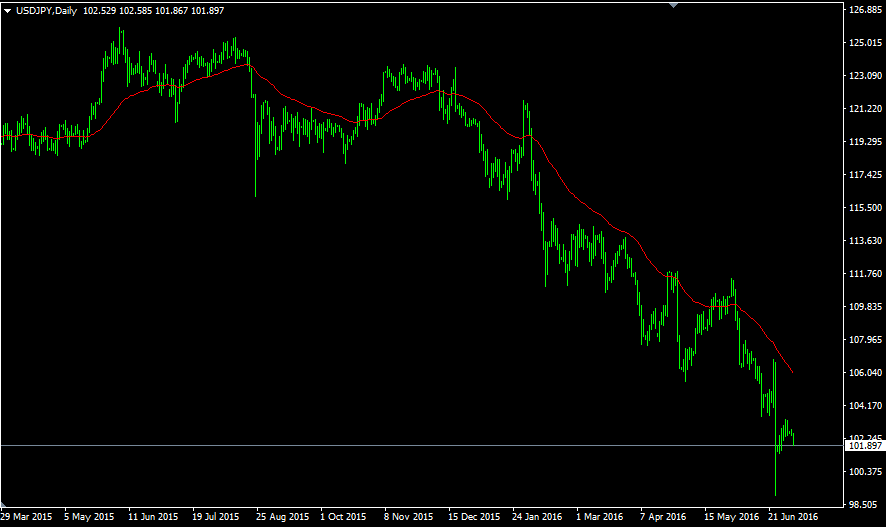This screenshot has width=886, height=527.
Task: Click the close value "101.897" in chart header
Action: 207,11
